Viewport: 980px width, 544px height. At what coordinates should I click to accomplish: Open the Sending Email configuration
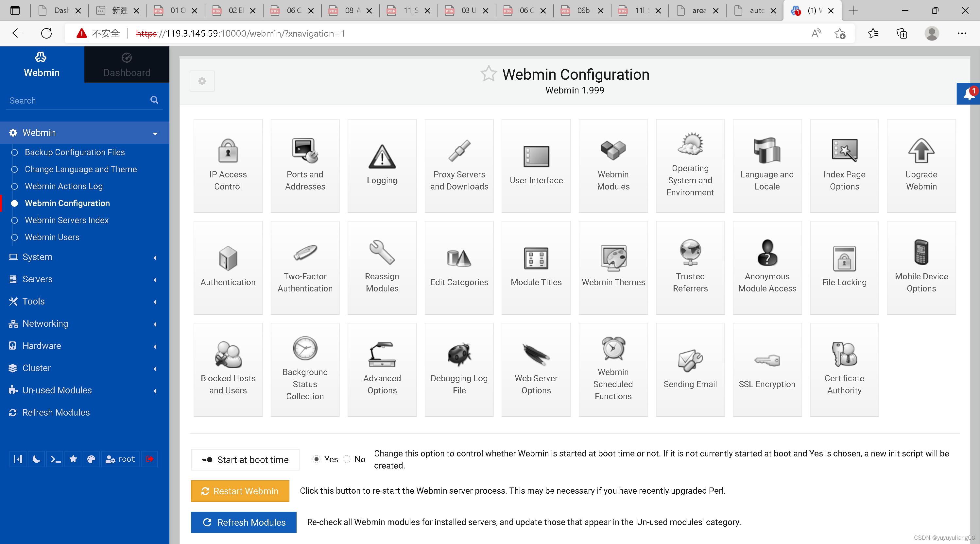point(690,369)
